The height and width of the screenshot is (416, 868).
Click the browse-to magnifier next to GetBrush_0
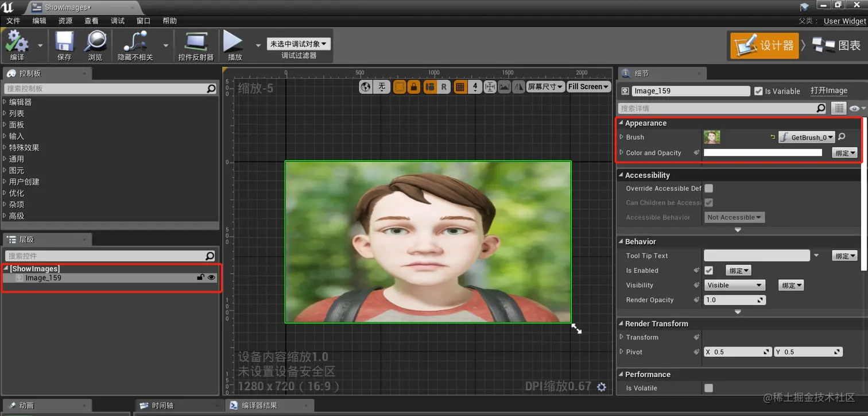(842, 137)
